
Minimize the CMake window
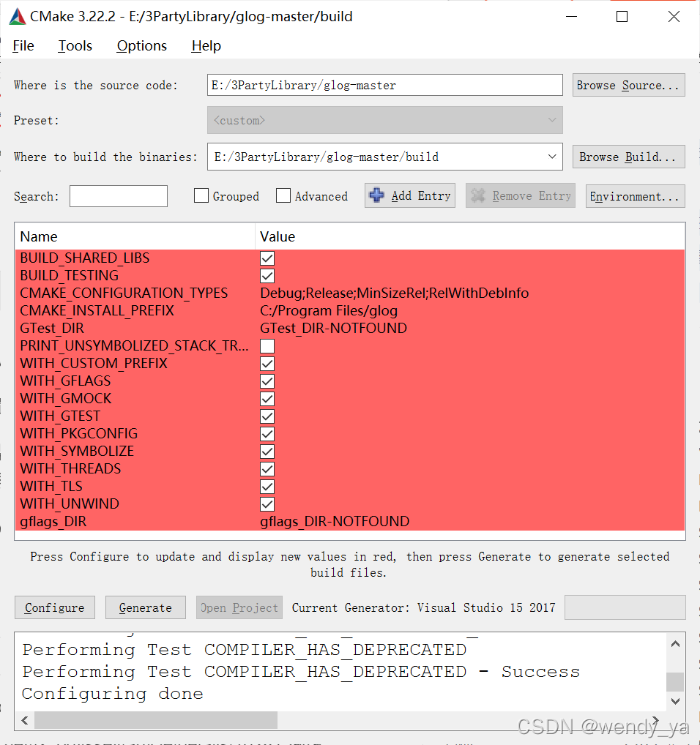572,17
